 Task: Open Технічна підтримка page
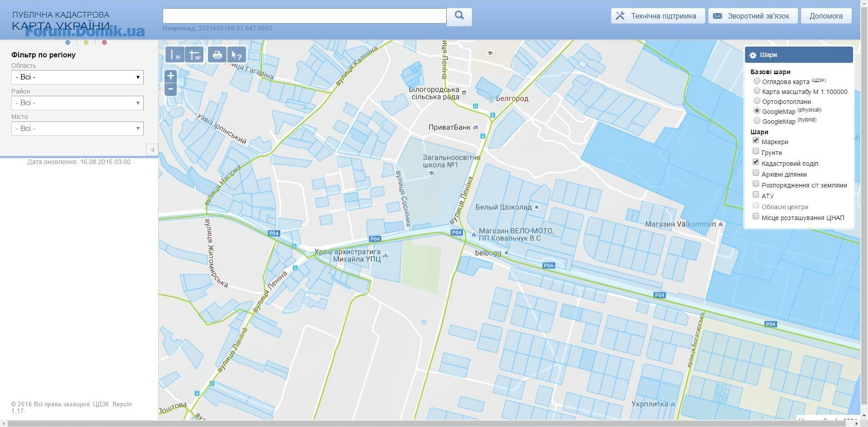[658, 16]
